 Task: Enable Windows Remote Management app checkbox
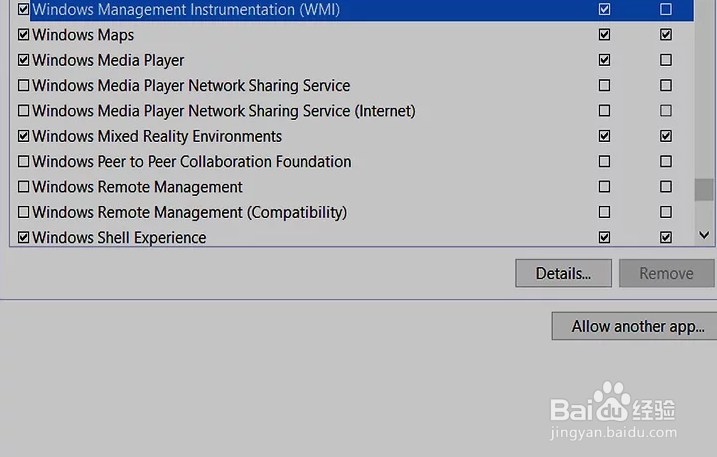pos(23,187)
